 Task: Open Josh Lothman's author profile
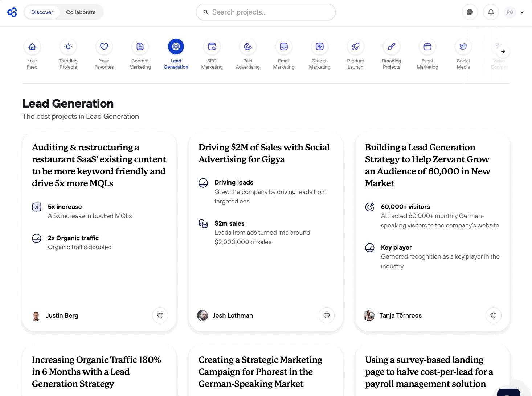pyautogui.click(x=232, y=315)
